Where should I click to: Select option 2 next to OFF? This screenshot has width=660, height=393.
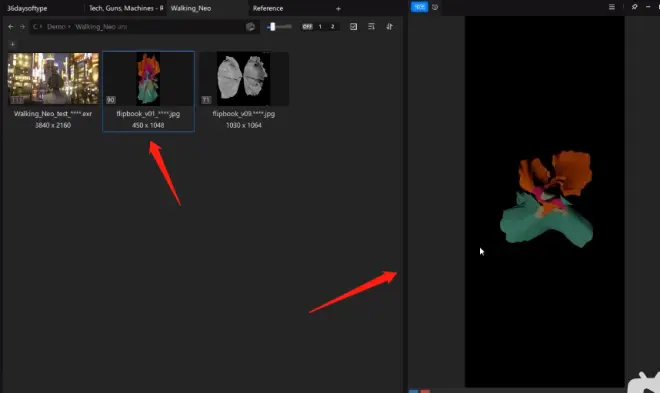333,27
